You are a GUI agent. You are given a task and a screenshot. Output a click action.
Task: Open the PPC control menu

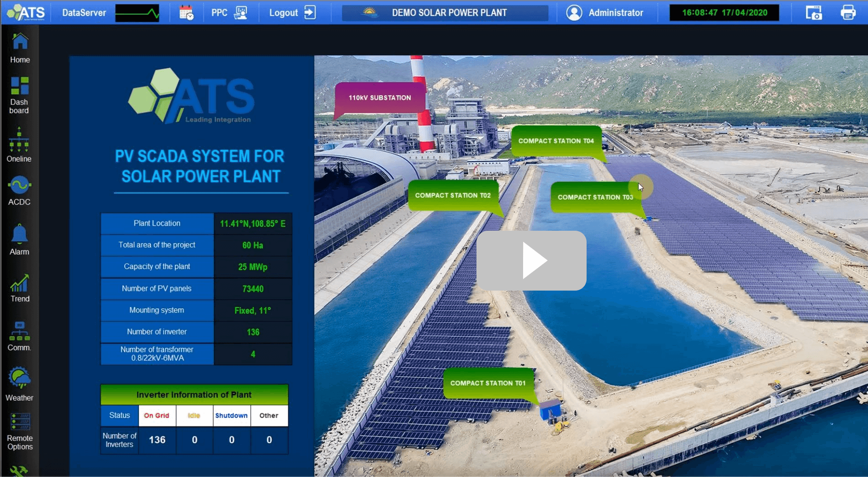(x=229, y=13)
